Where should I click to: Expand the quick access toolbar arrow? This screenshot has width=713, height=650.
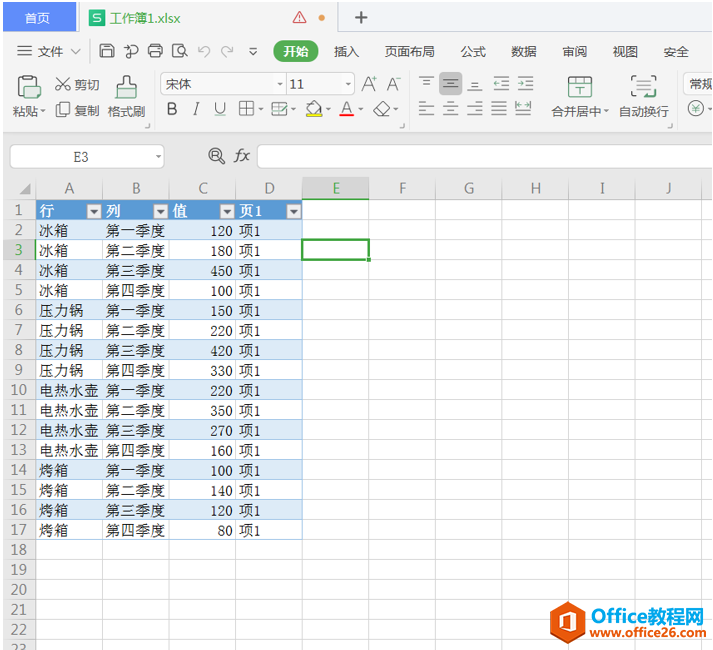[x=253, y=52]
